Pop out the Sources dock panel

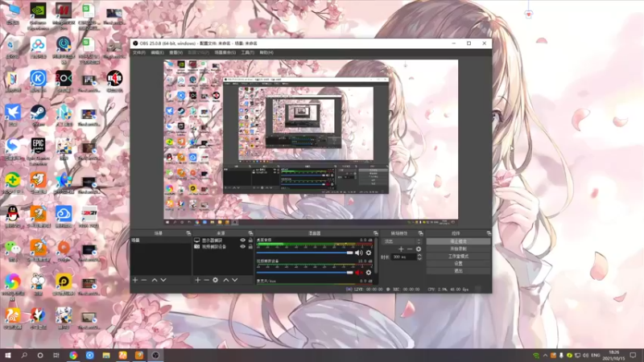[250, 233]
